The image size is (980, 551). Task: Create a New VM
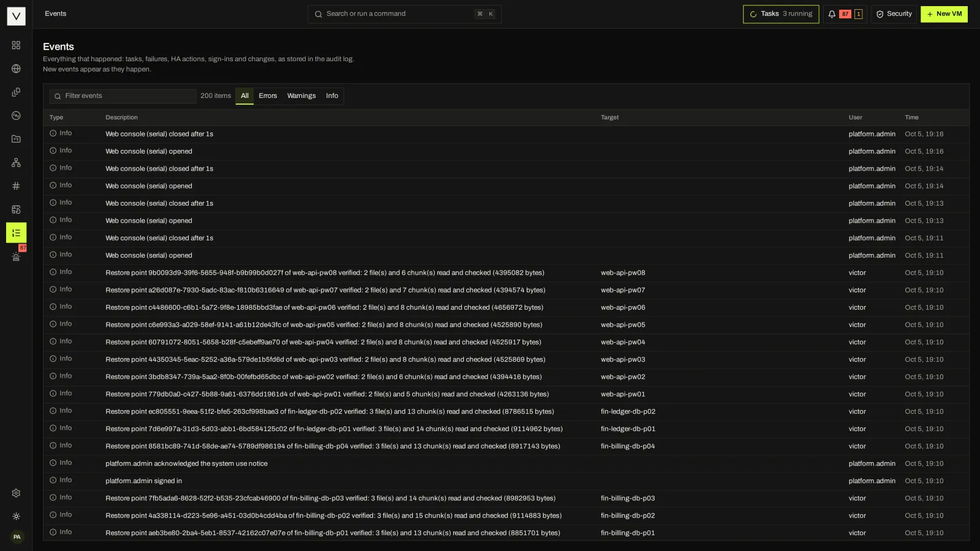coord(944,14)
